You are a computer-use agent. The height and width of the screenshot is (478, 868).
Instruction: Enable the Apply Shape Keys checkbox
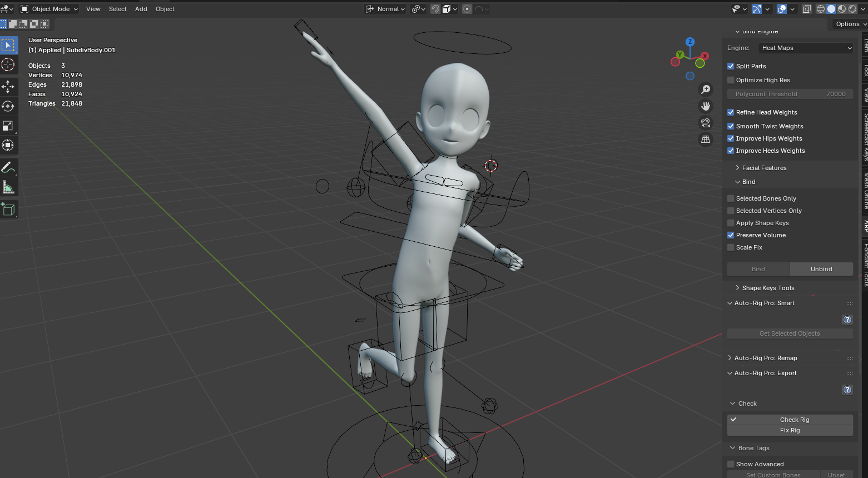click(x=731, y=223)
